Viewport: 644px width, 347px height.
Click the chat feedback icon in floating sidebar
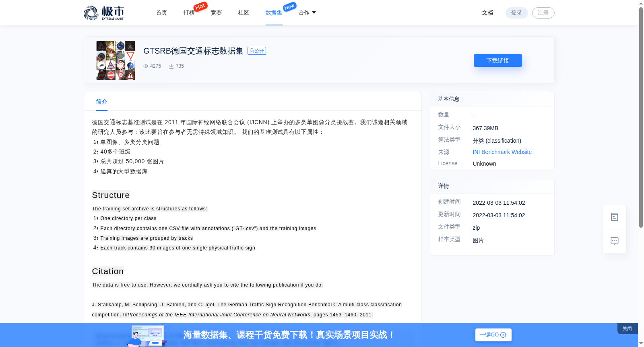coord(614,241)
